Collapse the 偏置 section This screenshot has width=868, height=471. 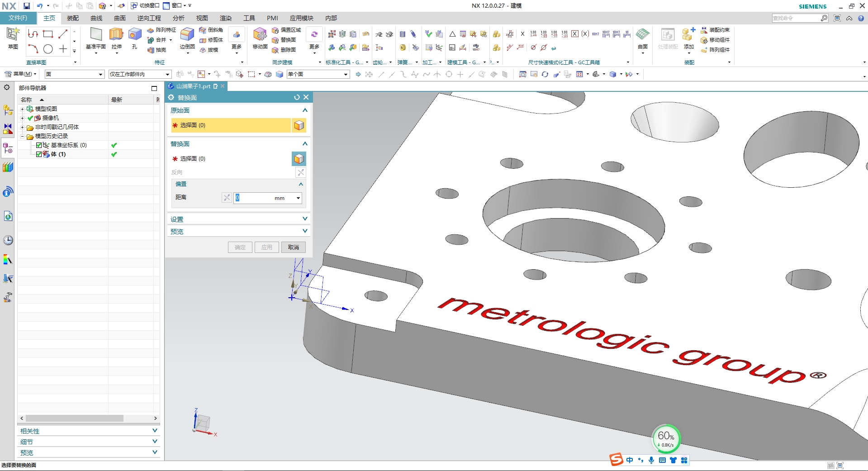click(x=301, y=184)
